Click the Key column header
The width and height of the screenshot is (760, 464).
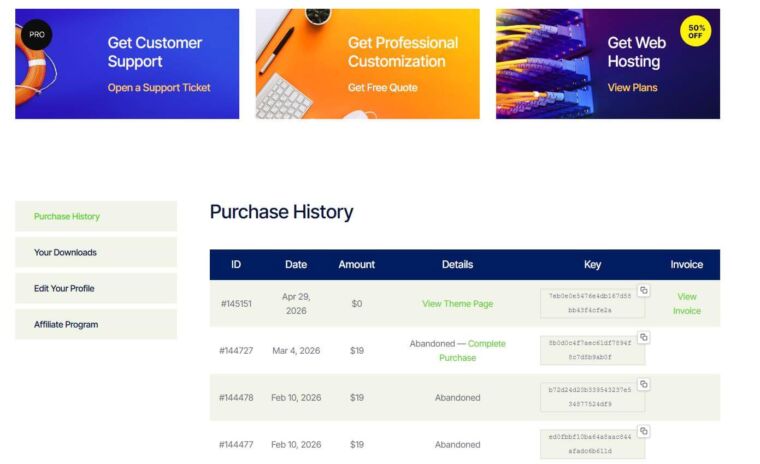point(592,264)
